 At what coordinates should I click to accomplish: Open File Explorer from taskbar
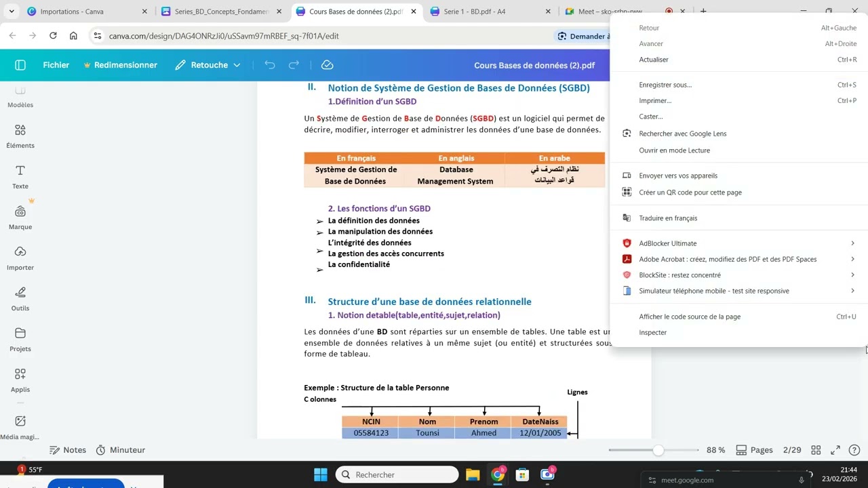pos(473,474)
